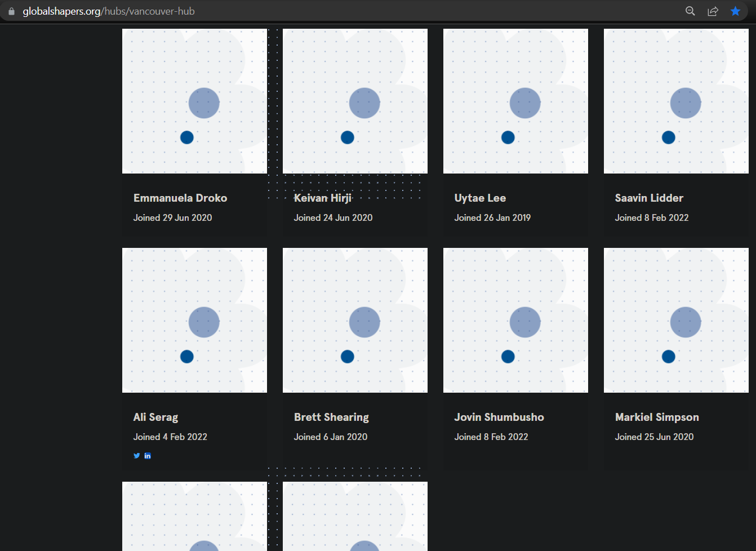This screenshot has width=756, height=551.
Task: Click Markiel Simpson's placeholder photo
Action: [x=676, y=320]
